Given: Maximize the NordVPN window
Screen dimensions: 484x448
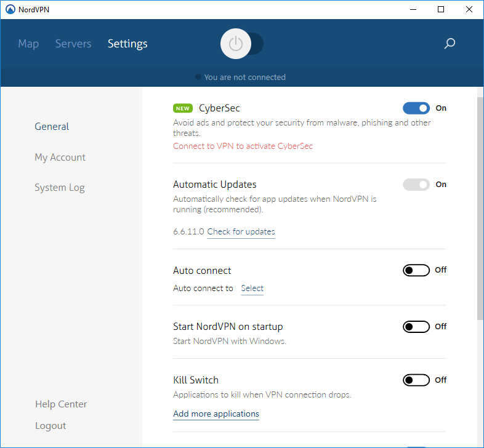Looking at the screenshot, I should click(441, 10).
